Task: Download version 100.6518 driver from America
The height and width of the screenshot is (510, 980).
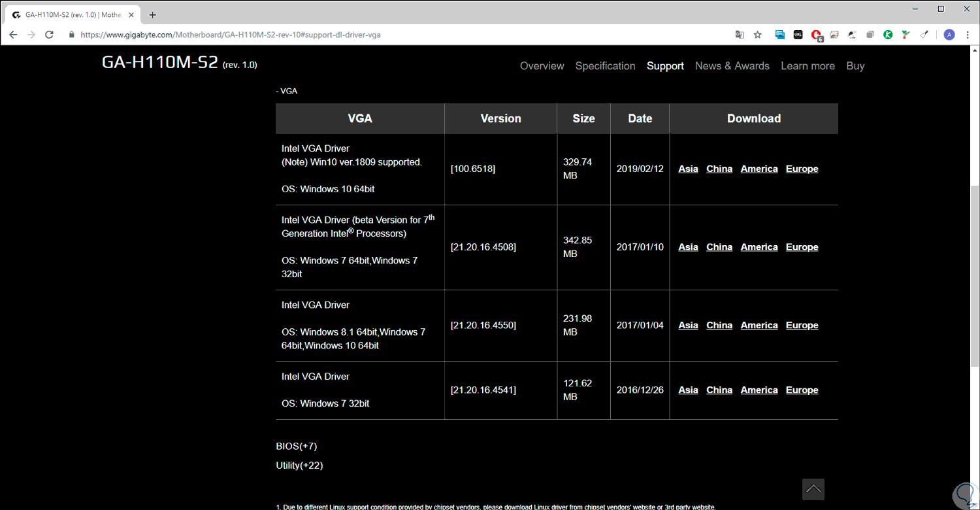Action: (x=759, y=169)
